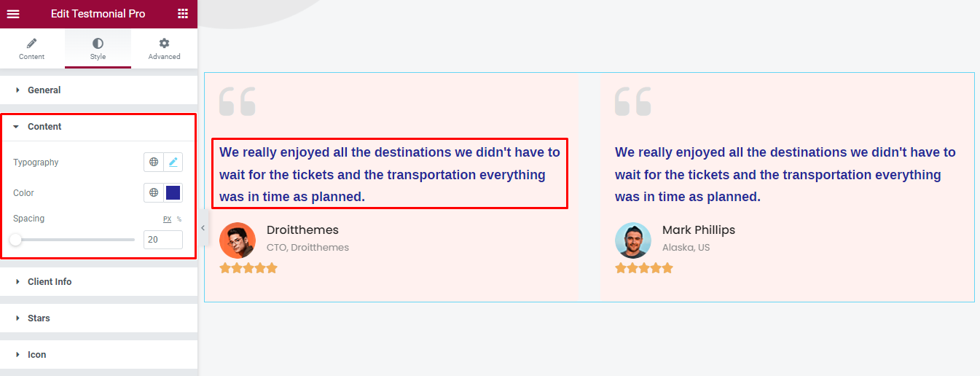Open the hamburger menu icon
The height and width of the screenshot is (376, 980).
13,14
